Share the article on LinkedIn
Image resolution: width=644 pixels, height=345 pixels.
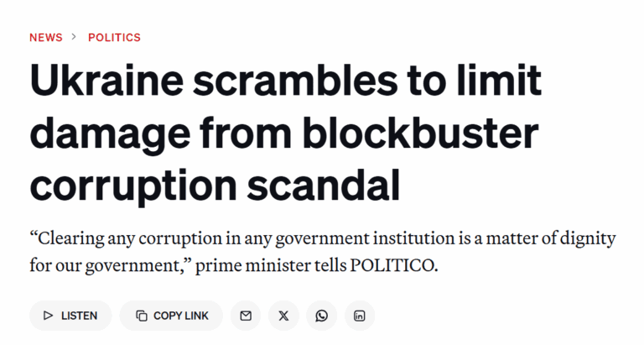click(360, 316)
